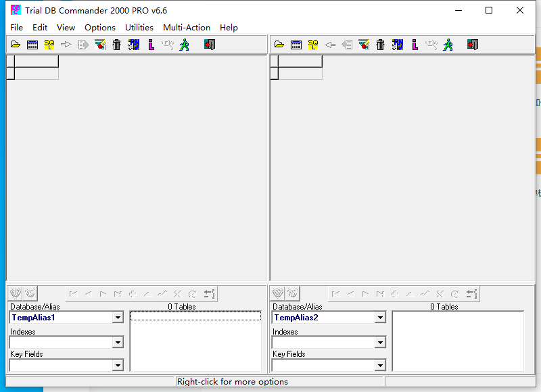Open SQL query tool in right toolbar
Viewport: 541px width, 392px height.
pyautogui.click(x=313, y=45)
